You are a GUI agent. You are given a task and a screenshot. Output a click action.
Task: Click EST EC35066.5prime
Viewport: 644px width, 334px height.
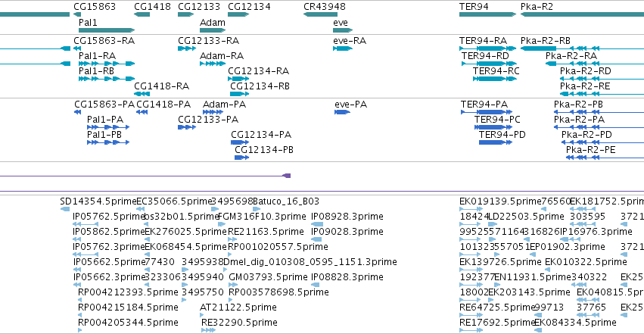pyautogui.click(x=174, y=201)
